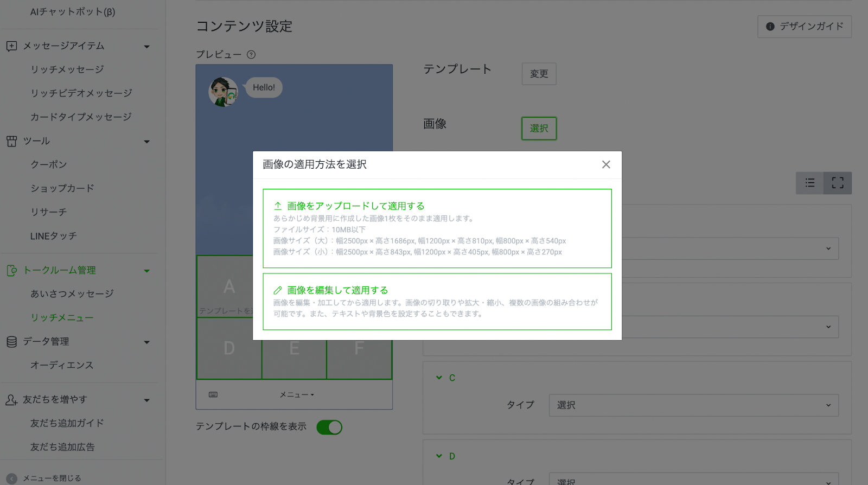The image size is (868, 485).
Task: Click the 友だちを増やす person icon
Action: point(11,400)
